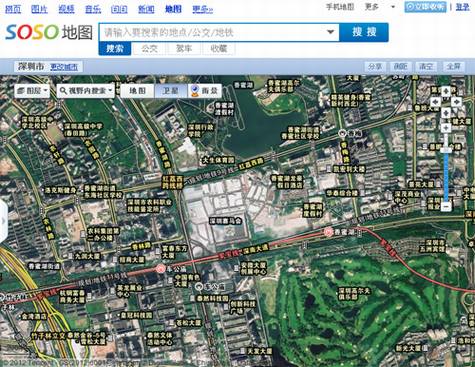Click the SOSO 地图 logo
This screenshot has width=475, height=367.
tap(49, 32)
